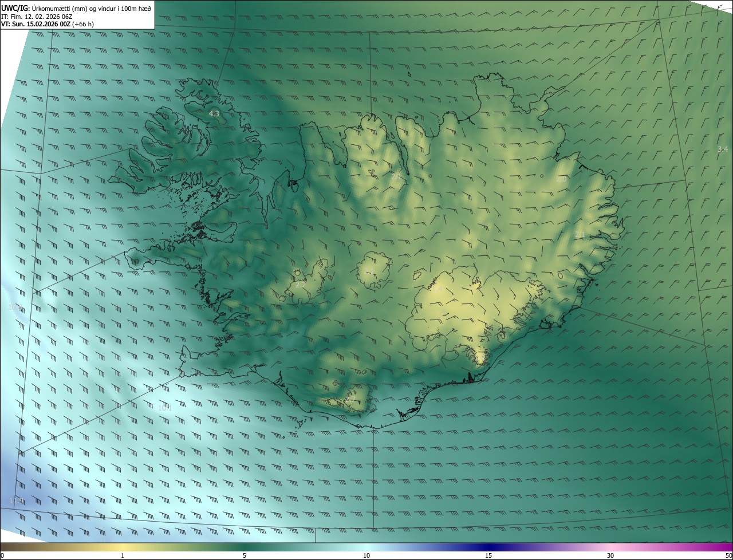Click the color scale tick labeled 30
The height and width of the screenshot is (560, 733).
610,555
